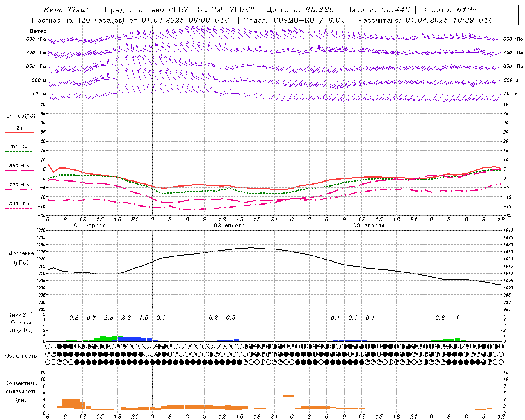
Task: Click the 700 гПа temperature legend entry
Action: click(x=19, y=185)
